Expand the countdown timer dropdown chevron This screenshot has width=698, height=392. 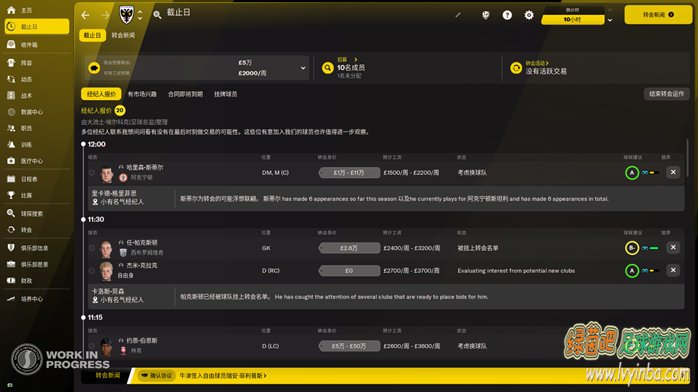pyautogui.click(x=610, y=20)
